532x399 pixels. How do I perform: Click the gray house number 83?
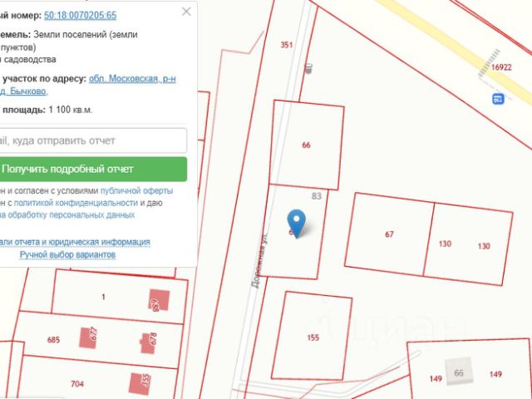tap(316, 196)
